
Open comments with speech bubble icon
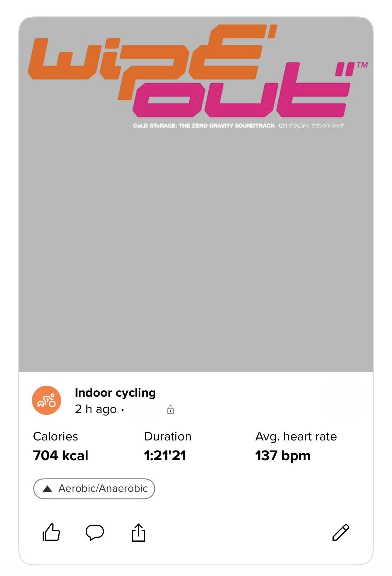95,533
